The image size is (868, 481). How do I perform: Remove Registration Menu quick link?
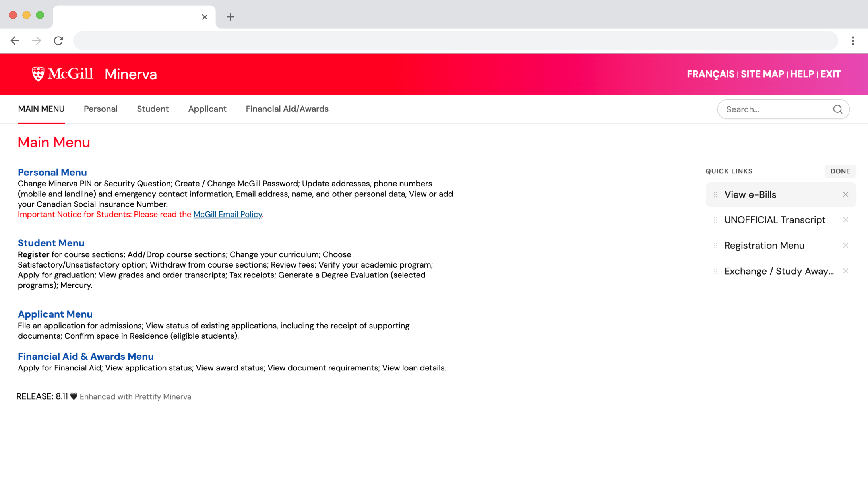tap(845, 245)
